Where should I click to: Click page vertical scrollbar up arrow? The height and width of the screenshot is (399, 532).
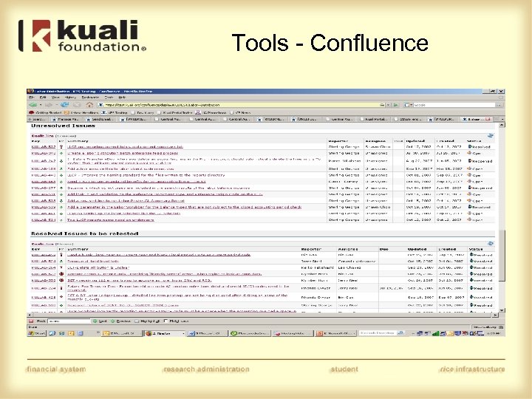pyautogui.click(x=502, y=125)
